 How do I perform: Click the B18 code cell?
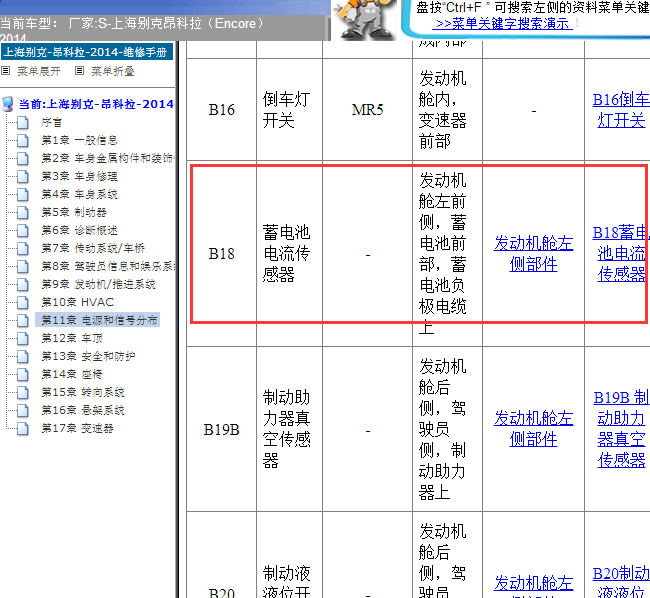click(x=221, y=254)
